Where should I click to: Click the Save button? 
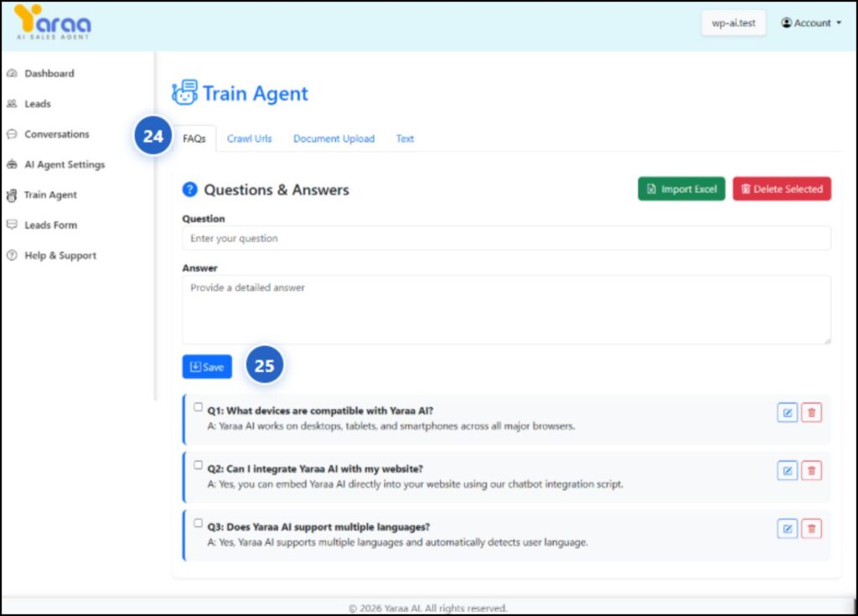207,367
